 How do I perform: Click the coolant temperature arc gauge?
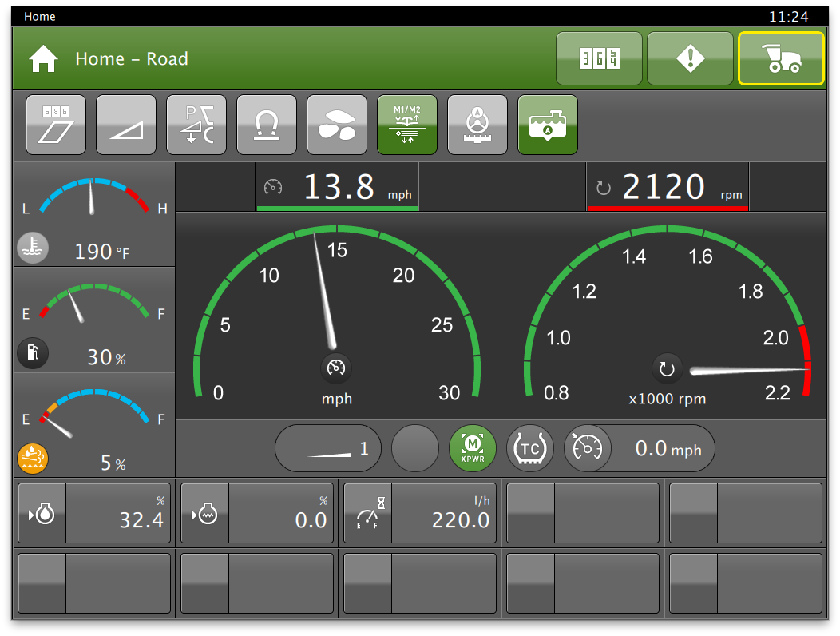click(x=93, y=197)
